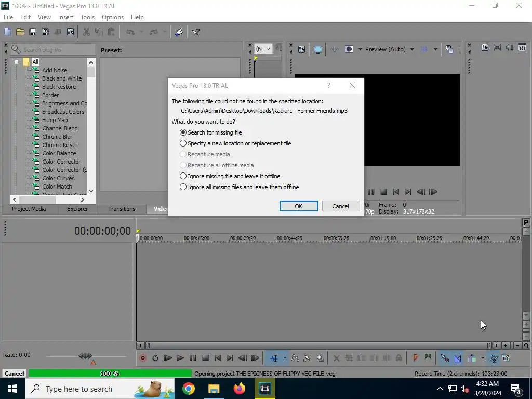This screenshot has height=399, width=532.
Task: Click the What's This help icon
Action: coord(196,32)
